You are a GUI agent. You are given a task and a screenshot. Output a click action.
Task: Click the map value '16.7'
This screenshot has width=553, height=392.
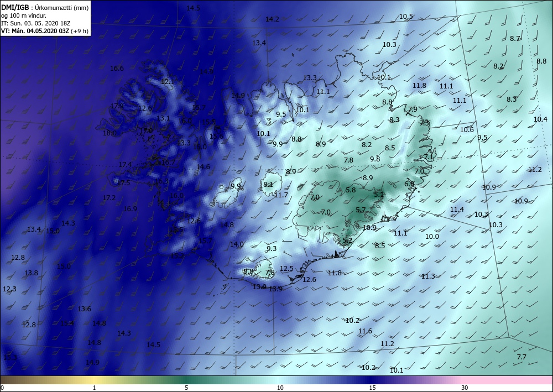(x=168, y=163)
